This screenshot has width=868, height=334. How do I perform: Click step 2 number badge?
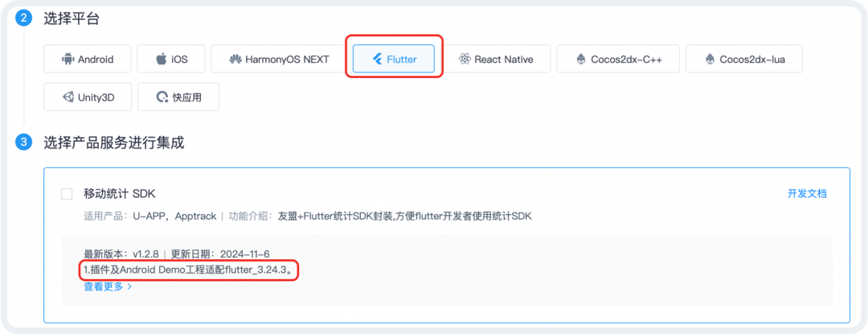(23, 19)
